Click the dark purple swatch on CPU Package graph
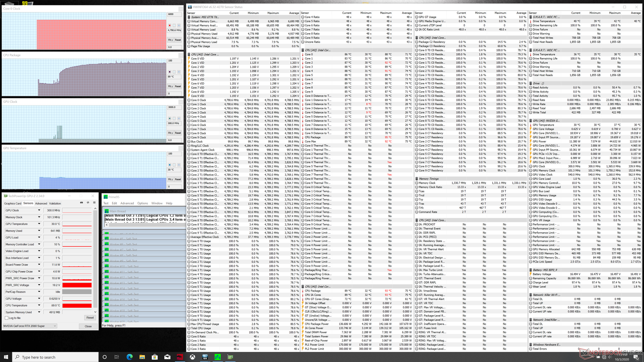This screenshot has width=644, height=362. click(x=170, y=72)
